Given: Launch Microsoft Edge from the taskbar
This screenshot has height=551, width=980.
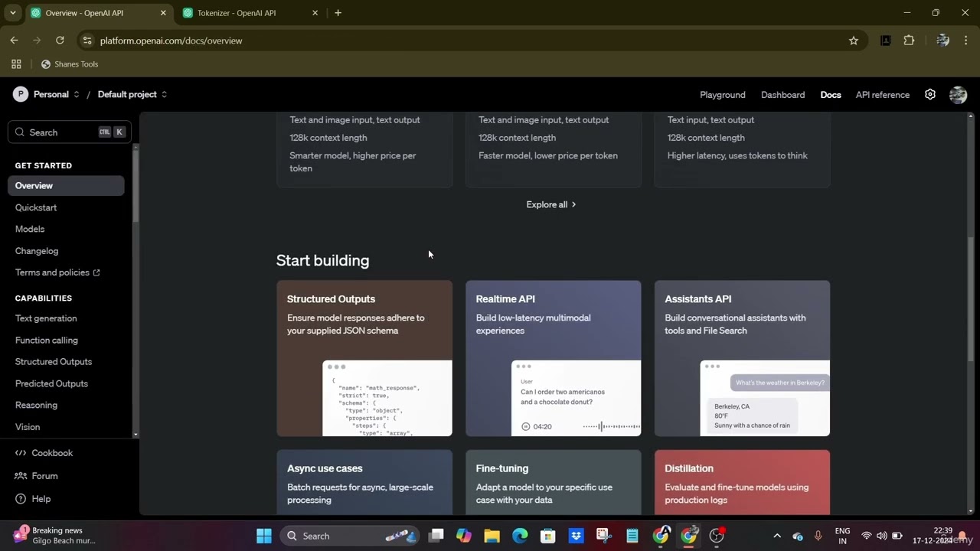Looking at the screenshot, I should (x=520, y=536).
